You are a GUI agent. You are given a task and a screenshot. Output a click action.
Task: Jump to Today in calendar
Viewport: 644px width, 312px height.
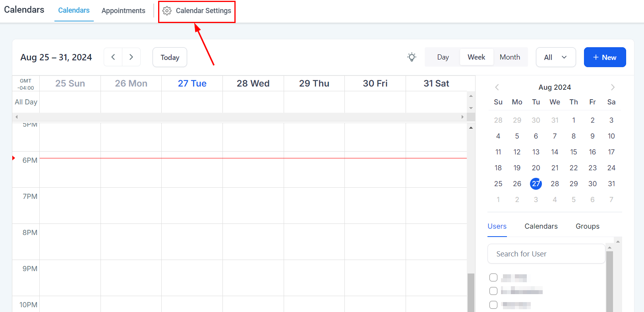coord(170,58)
